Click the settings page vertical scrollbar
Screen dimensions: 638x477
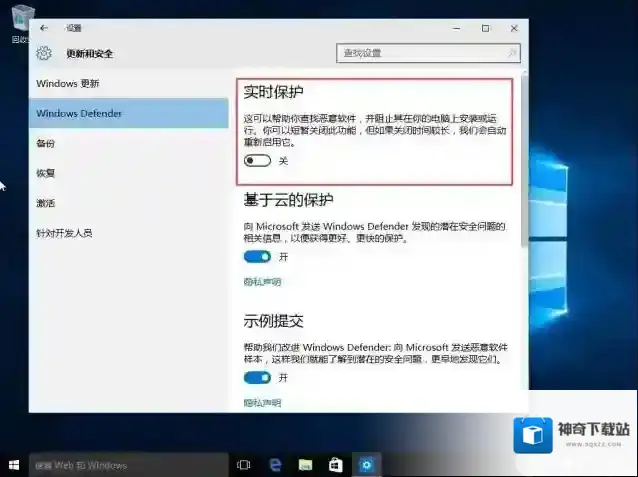tap(524, 200)
